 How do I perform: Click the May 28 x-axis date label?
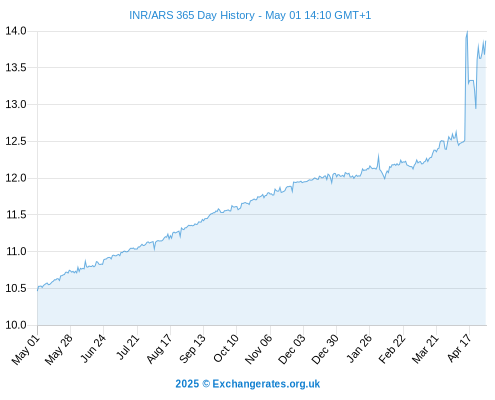point(58,350)
